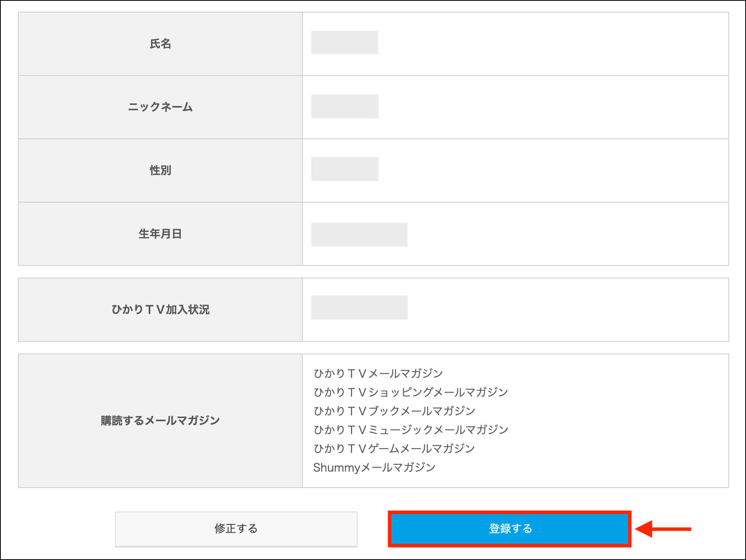Select the ニックネーム label cell
This screenshot has height=560, width=746.
coord(160,107)
